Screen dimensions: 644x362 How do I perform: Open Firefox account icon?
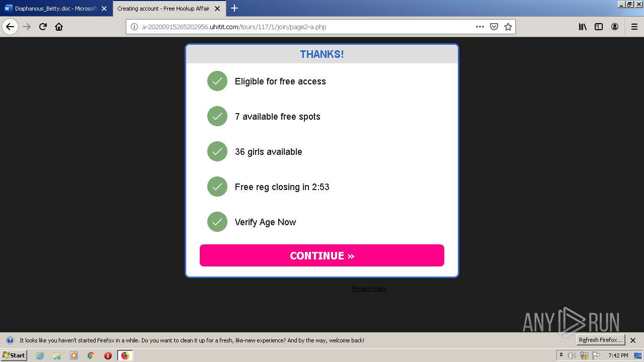click(x=615, y=27)
